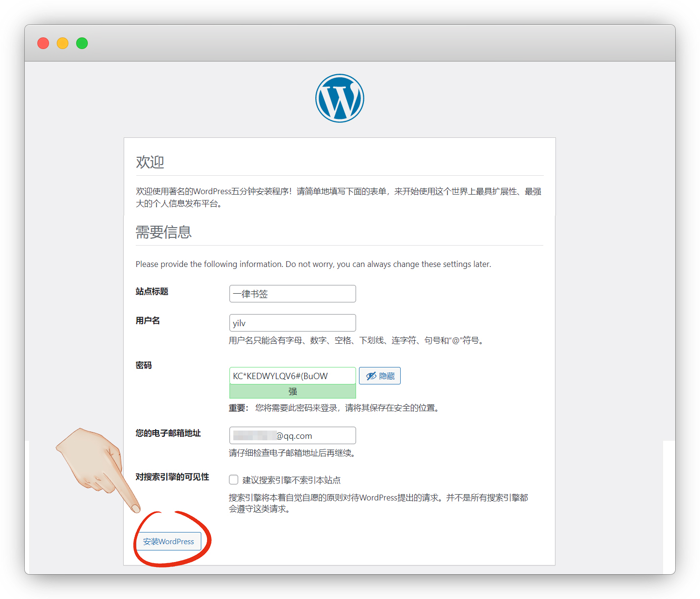Image resolution: width=700 pixels, height=599 pixels.
Task: Toggle password visibility with the 隐藏 eye button
Action: tap(380, 376)
